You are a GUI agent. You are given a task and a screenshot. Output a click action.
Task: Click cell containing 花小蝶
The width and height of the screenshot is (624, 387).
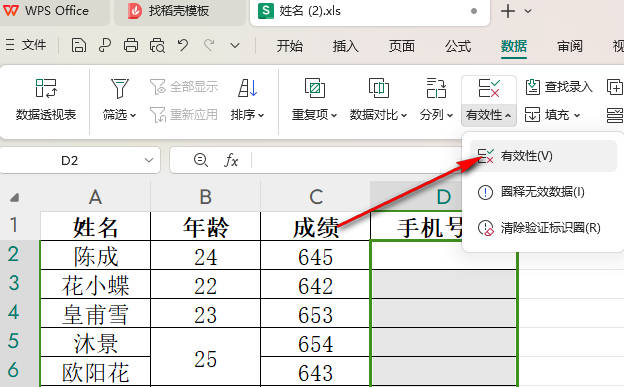(x=96, y=285)
